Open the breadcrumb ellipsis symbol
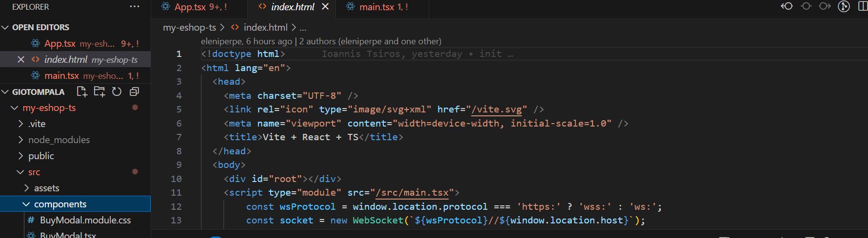This screenshot has width=868, height=238. tap(303, 28)
